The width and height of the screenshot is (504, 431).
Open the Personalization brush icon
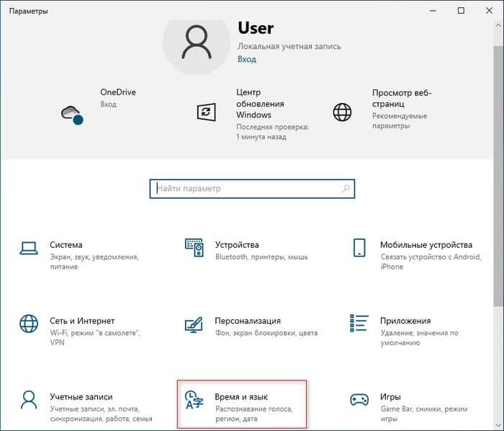[x=194, y=324]
